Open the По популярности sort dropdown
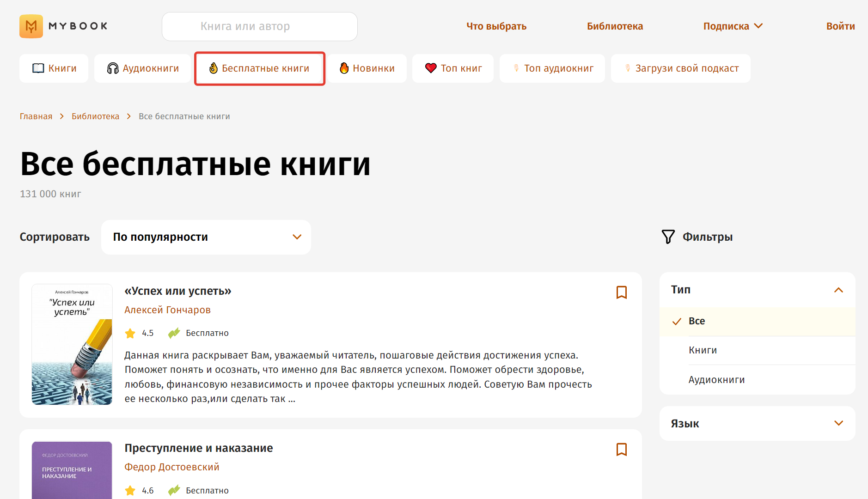Screen dimensions: 868x499 click(x=206, y=237)
